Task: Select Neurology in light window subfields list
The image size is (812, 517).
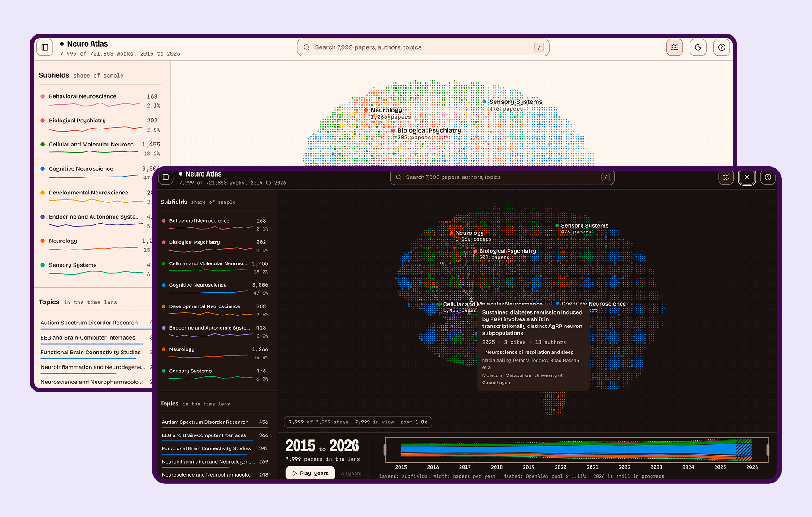Action: tap(96, 246)
